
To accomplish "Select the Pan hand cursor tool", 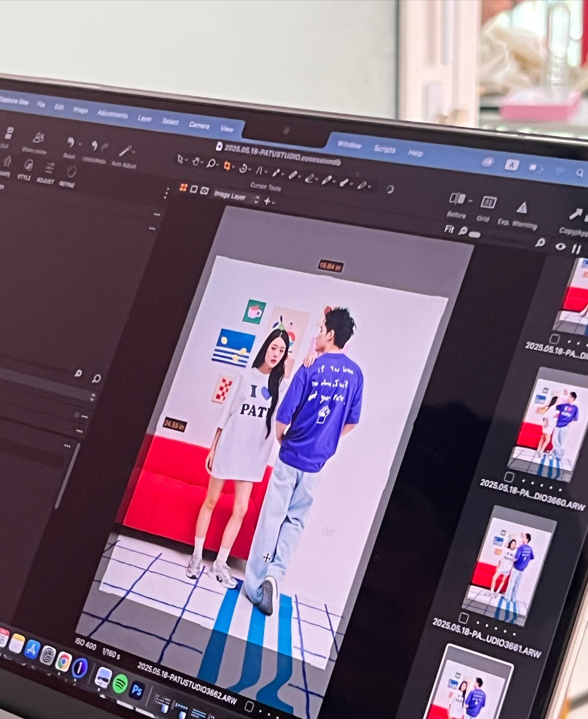I will (196, 161).
